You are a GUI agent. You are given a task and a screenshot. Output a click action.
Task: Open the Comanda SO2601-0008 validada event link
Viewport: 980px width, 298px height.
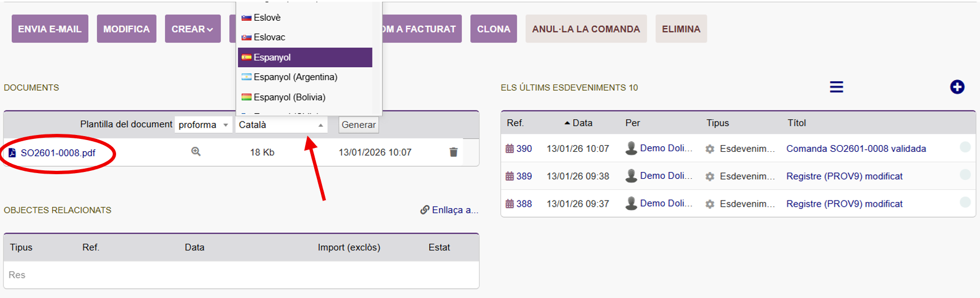pyautogui.click(x=855, y=149)
